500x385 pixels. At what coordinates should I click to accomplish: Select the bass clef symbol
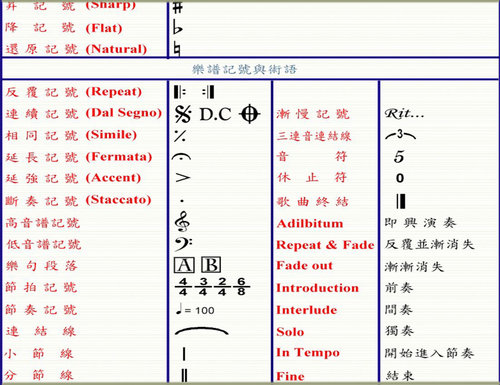coord(183,244)
